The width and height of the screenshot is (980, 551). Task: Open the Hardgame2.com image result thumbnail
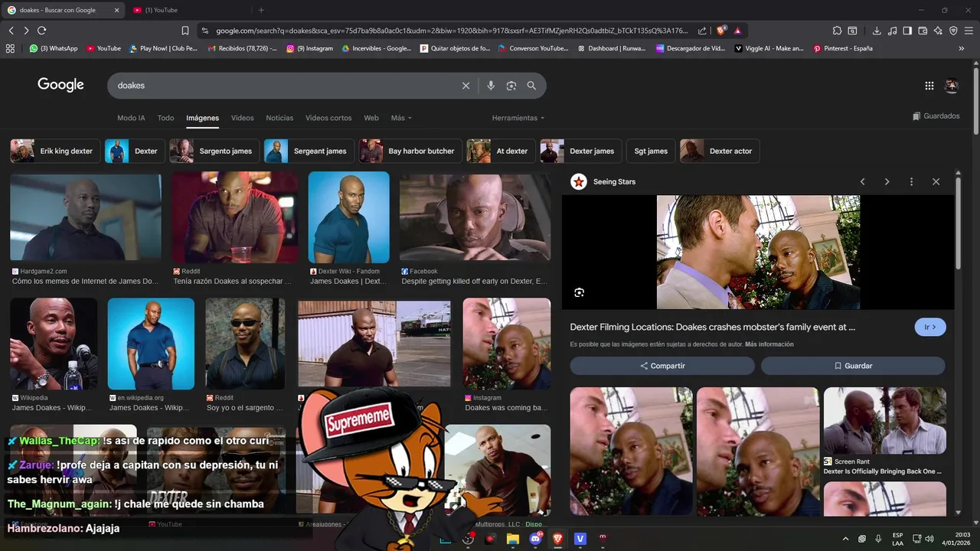[86, 218]
